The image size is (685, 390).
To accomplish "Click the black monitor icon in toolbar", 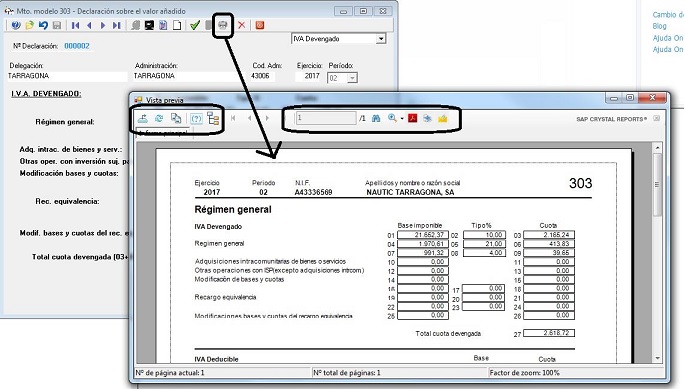I will [x=149, y=25].
